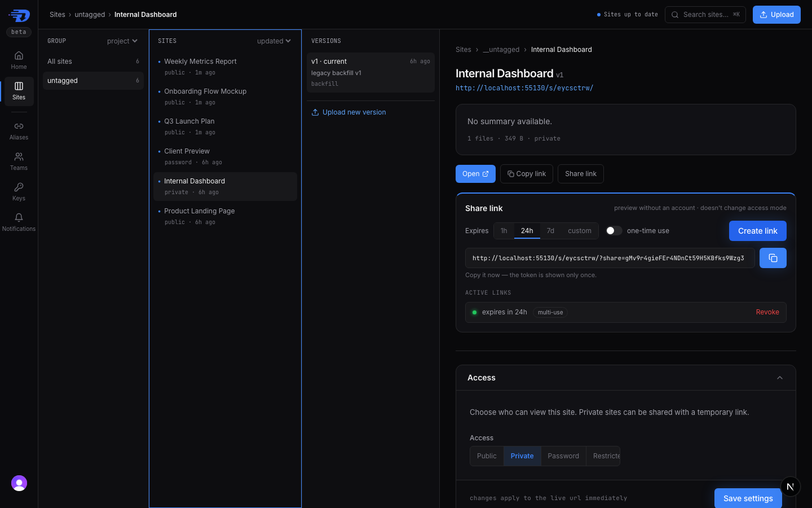Set link expiry to 1h
Image resolution: width=812 pixels, height=508 pixels.
click(504, 231)
